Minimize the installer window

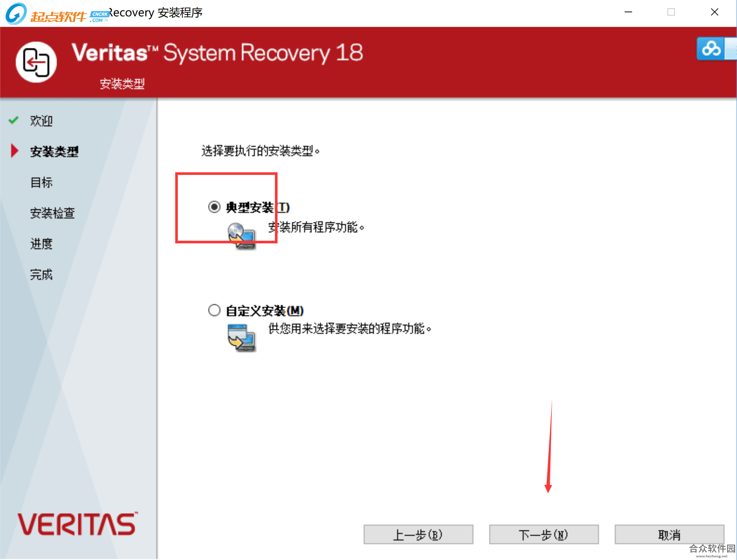point(628,12)
